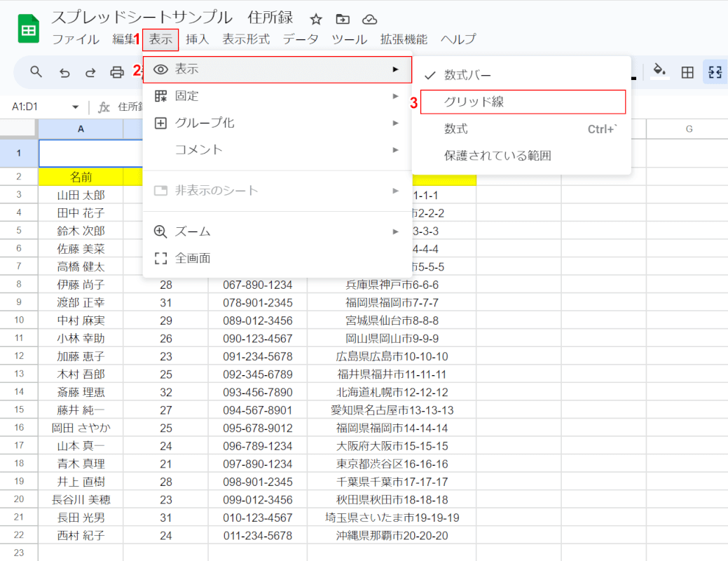728x561 pixels.
Task: Toggle 数式 display option
Action: click(455, 129)
